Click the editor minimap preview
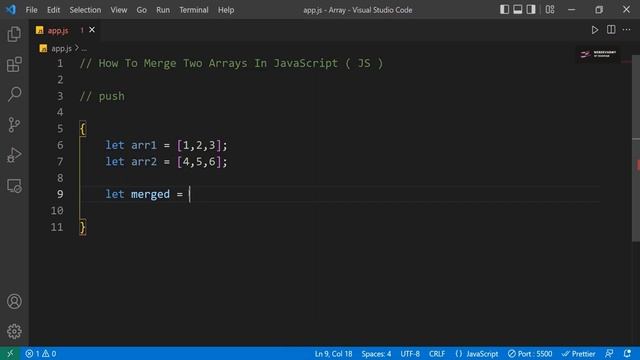Image resolution: width=640 pixels, height=360 pixels. tap(598, 54)
